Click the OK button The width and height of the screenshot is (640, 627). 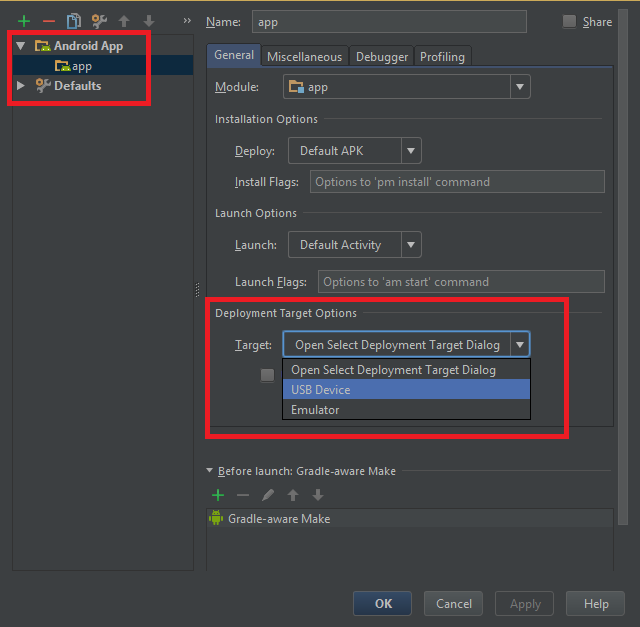[382, 603]
